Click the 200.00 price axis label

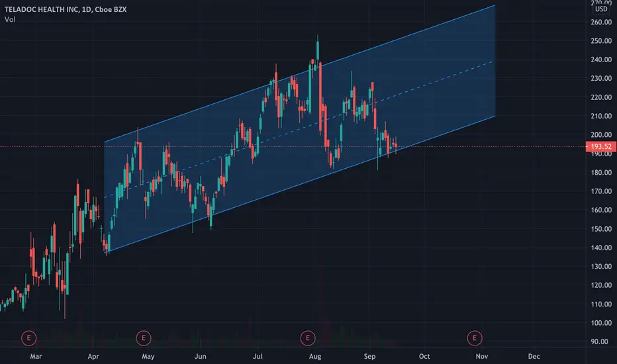(x=601, y=134)
